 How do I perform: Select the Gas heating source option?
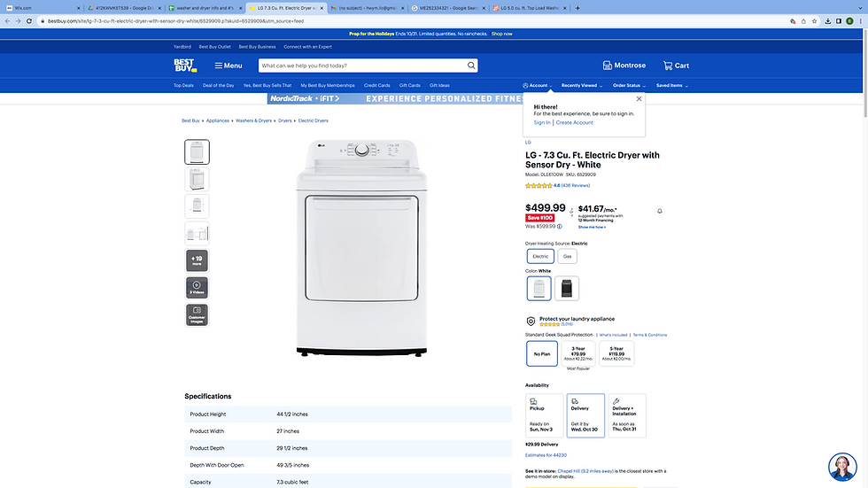pyautogui.click(x=568, y=256)
